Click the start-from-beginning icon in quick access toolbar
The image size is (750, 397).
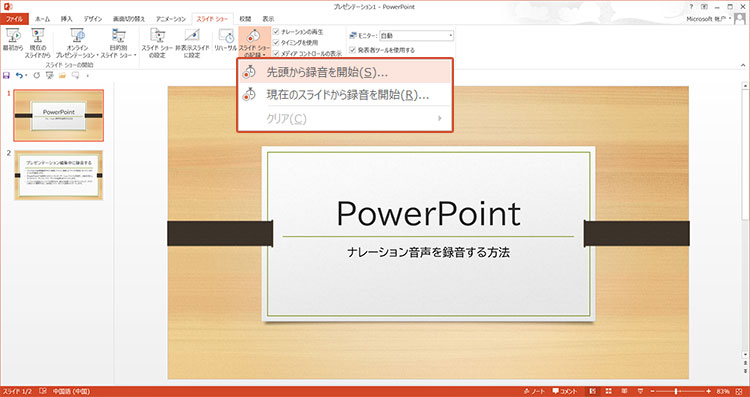tap(49, 76)
